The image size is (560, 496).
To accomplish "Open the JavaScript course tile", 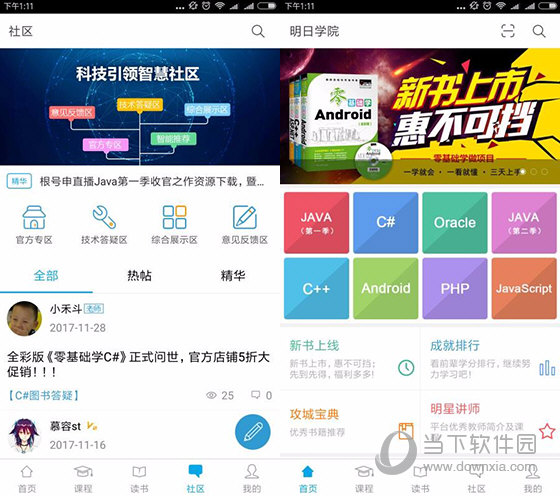I will pyautogui.click(x=524, y=289).
